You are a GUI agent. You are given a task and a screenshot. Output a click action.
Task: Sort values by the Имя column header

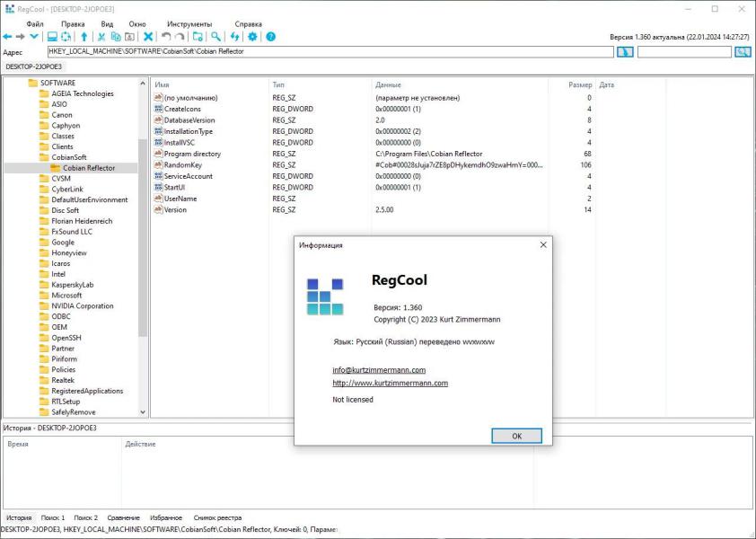click(x=210, y=85)
